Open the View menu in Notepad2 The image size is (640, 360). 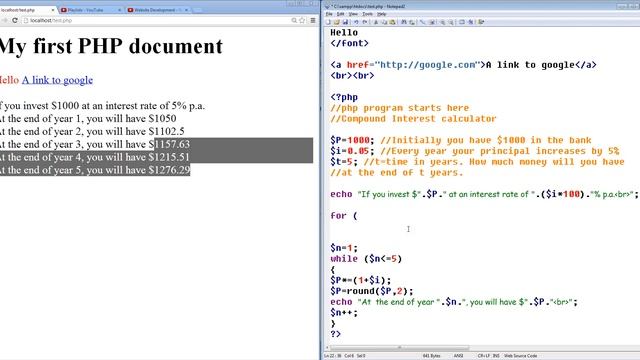tap(353, 14)
